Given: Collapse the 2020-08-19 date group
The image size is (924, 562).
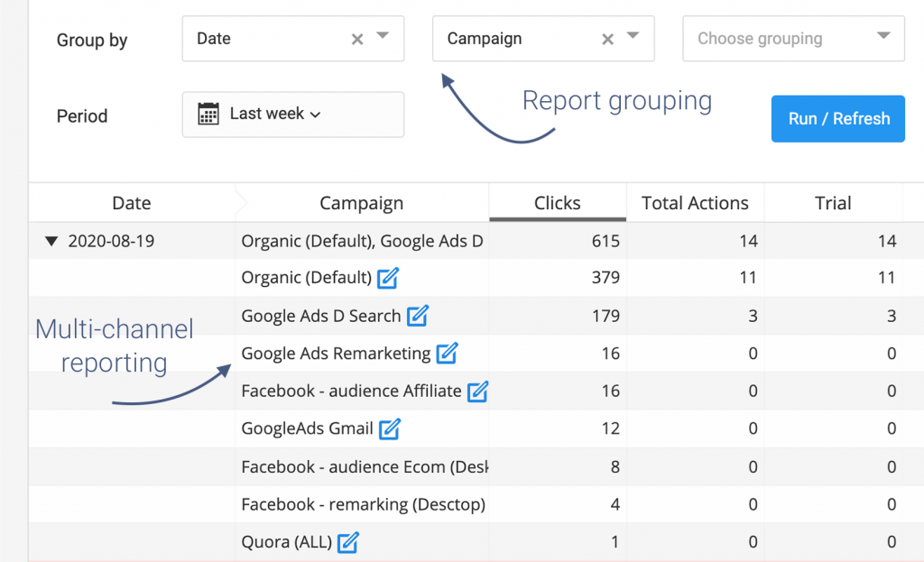Looking at the screenshot, I should (52, 240).
